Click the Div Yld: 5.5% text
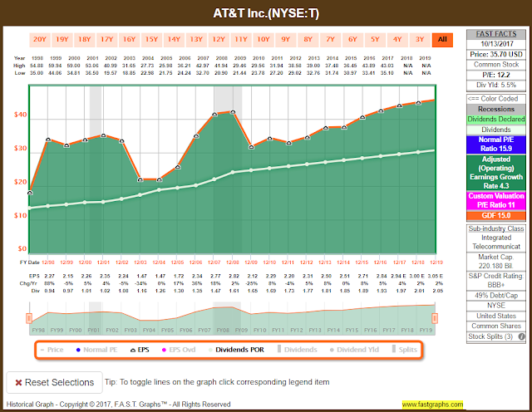This screenshot has height=412, width=532. (496, 85)
